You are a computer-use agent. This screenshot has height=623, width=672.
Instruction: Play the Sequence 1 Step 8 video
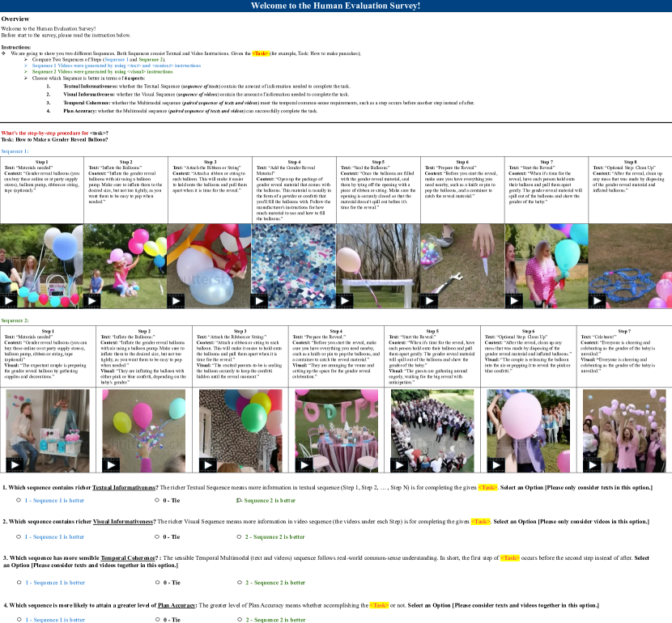598,300
